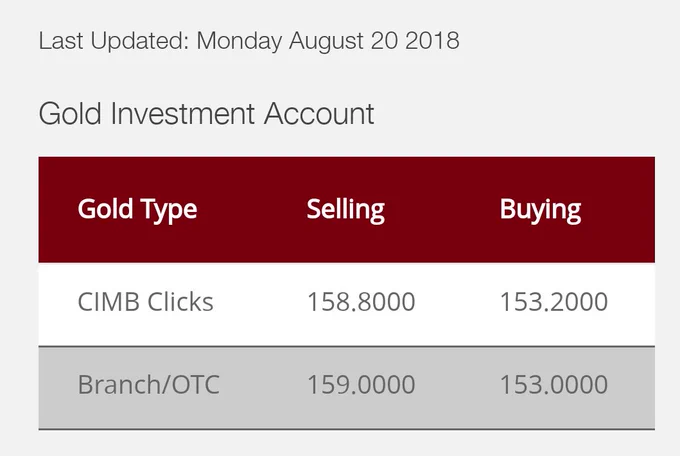Viewport: 680px width, 456px height.
Task: Click CIMB Clicks selling price 158.8000
Action: (x=361, y=302)
